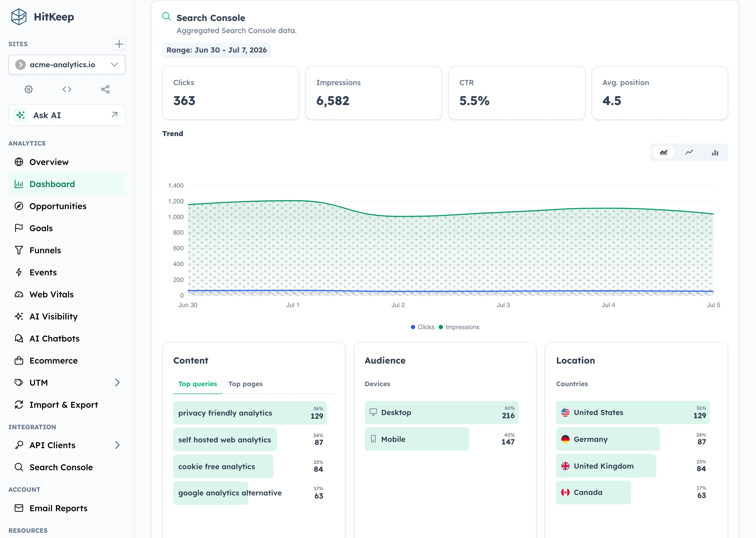Click the Dashboard bar chart icon

[19, 184]
